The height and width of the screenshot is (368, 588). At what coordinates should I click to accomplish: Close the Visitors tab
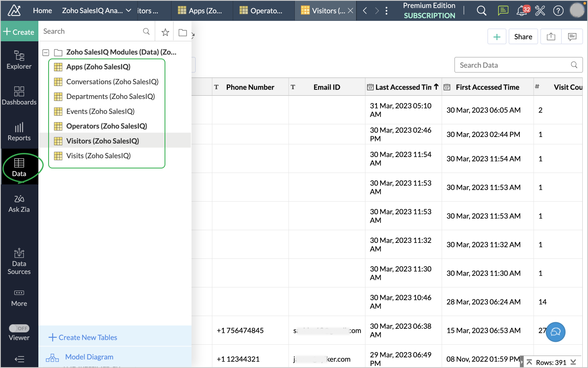tap(350, 11)
